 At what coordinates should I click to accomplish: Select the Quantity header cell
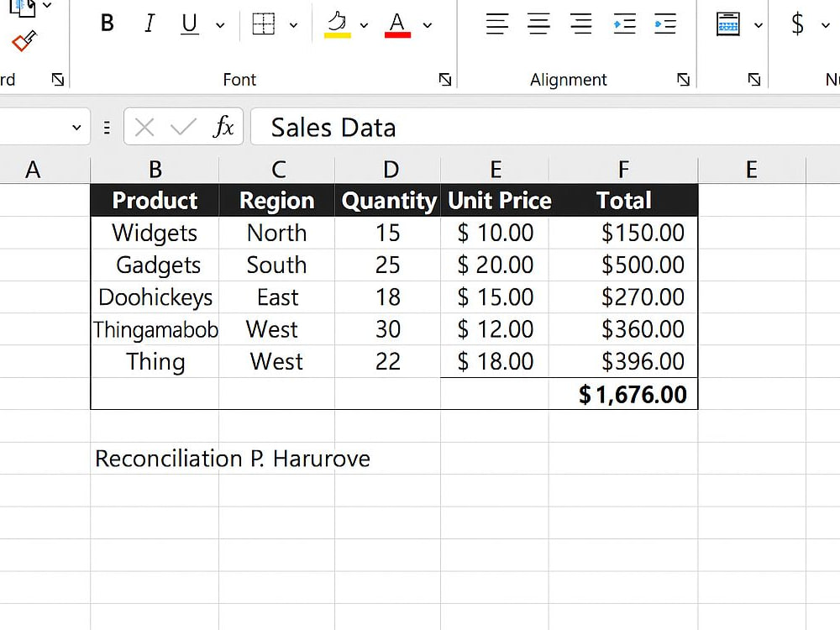point(388,201)
